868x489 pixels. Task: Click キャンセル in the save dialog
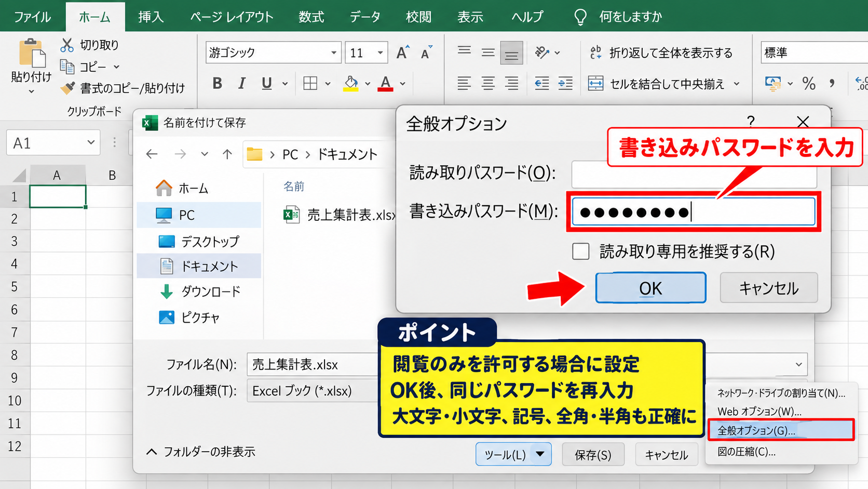tap(667, 455)
